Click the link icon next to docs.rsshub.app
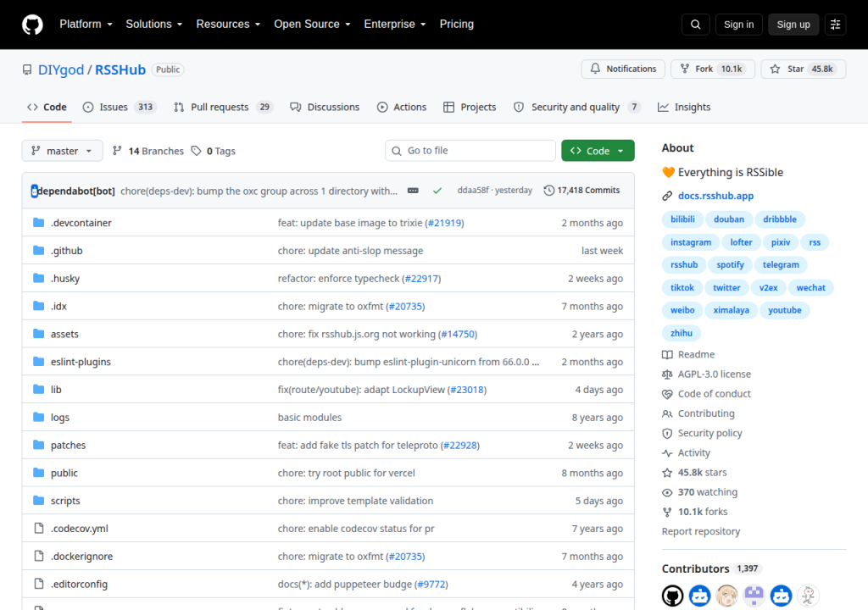868x610 pixels. coord(667,196)
